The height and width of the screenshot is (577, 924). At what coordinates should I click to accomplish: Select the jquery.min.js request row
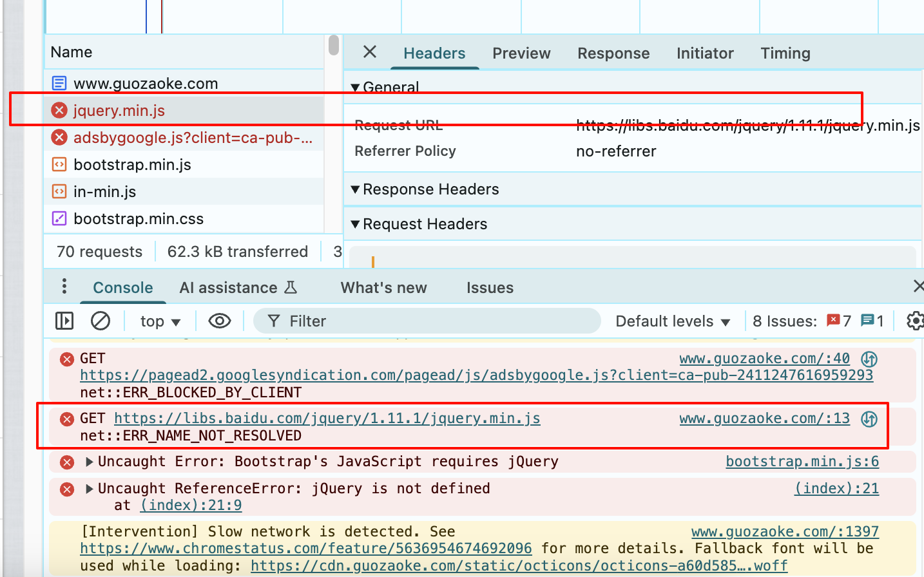point(184,110)
